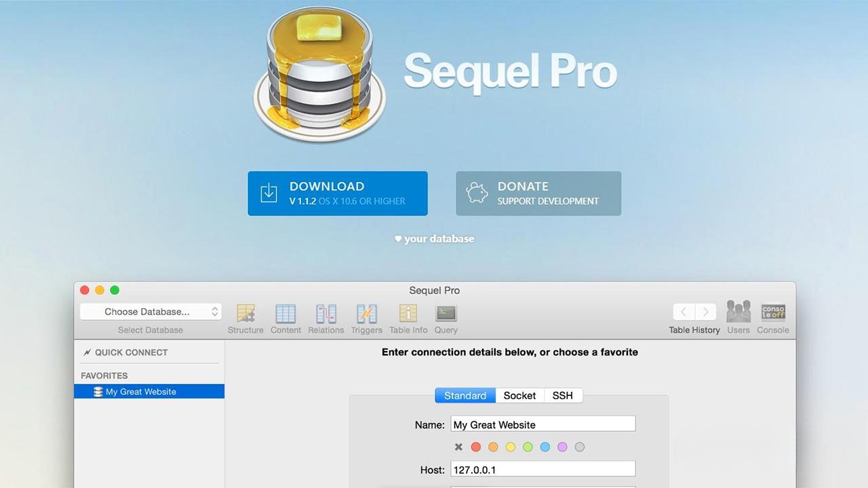868x488 pixels.
Task: Switch to the Socket connection tab
Action: 519,396
